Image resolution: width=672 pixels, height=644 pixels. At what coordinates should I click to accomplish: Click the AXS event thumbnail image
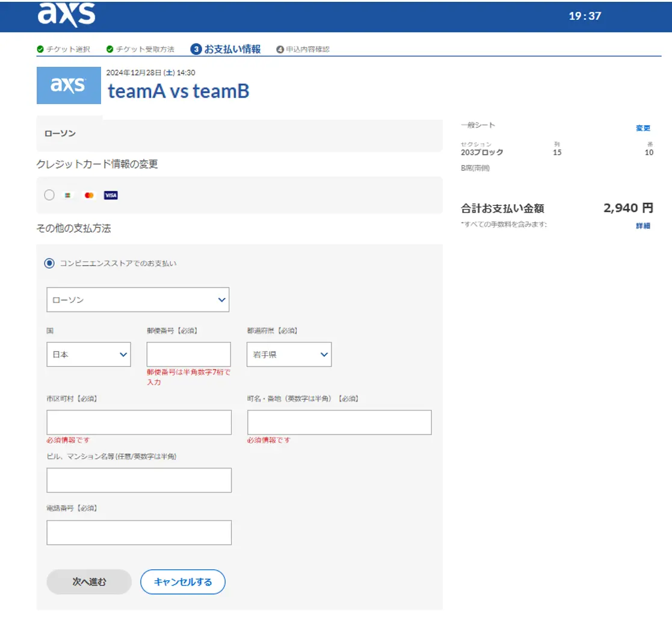[69, 85]
